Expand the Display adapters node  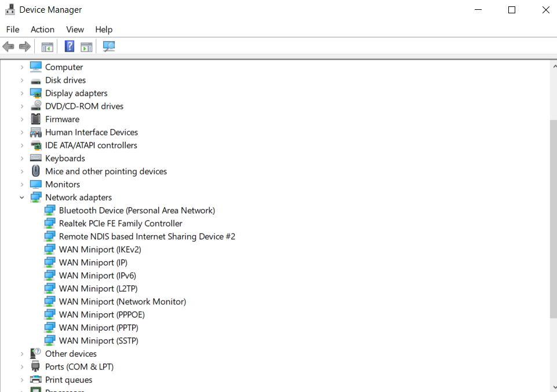(22, 93)
